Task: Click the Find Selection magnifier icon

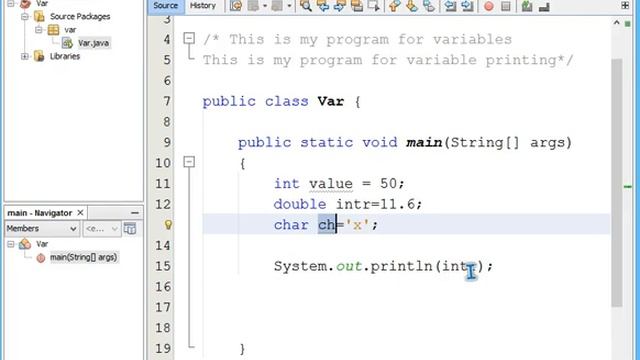Action: 306,6
